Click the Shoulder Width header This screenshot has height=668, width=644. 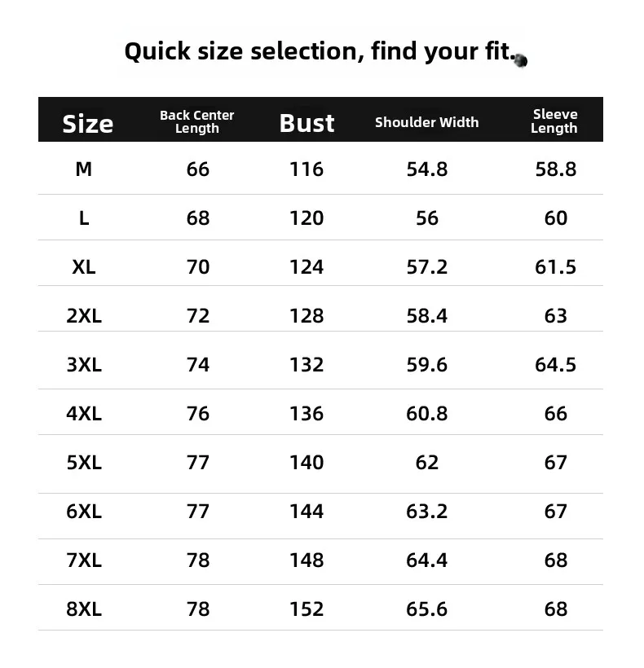pos(426,122)
